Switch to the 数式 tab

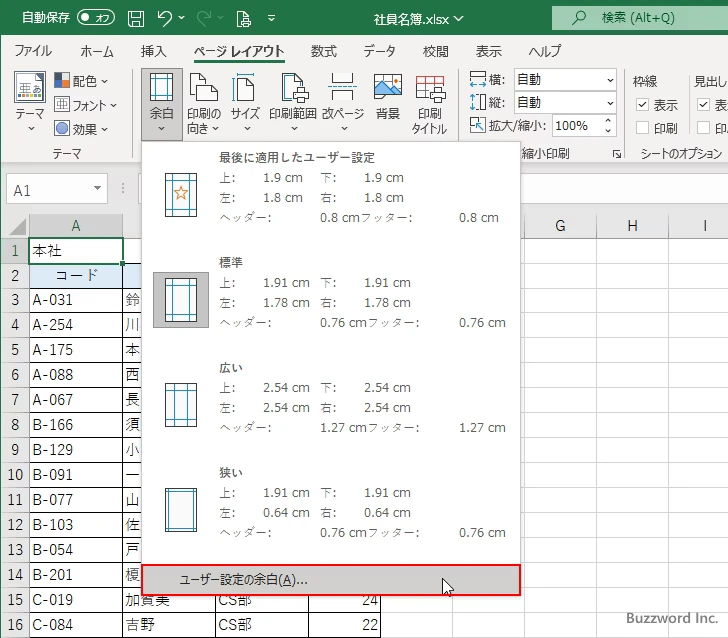point(324,51)
